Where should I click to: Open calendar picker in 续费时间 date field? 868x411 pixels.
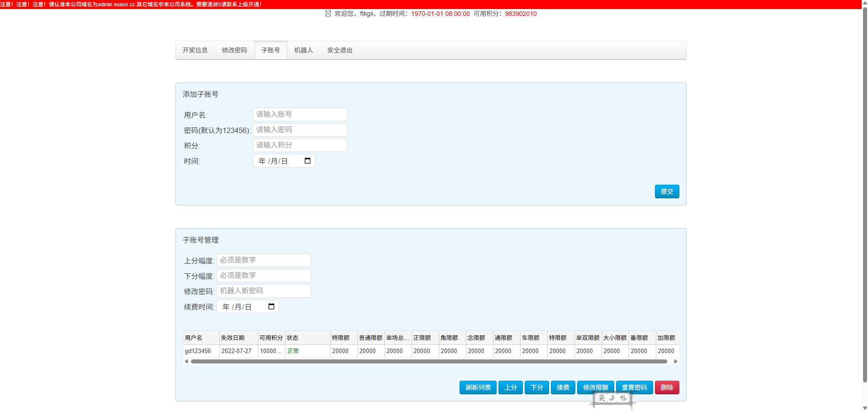coord(271,306)
